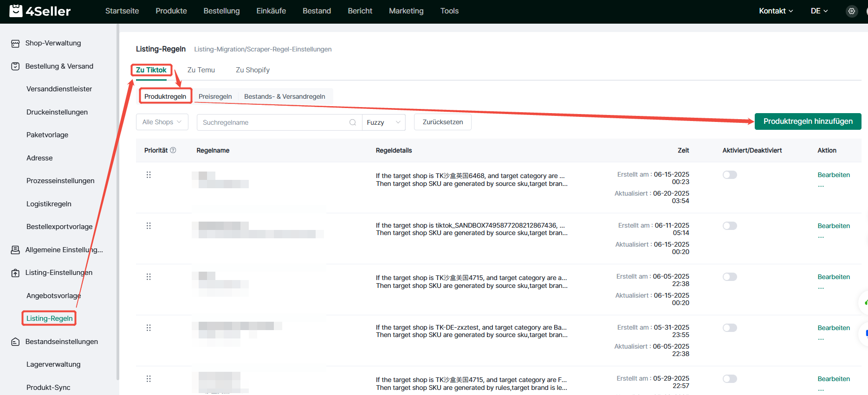Screen dimensions: 868x395
Task: Open Versanddienstleister in sidebar
Action: (59, 89)
